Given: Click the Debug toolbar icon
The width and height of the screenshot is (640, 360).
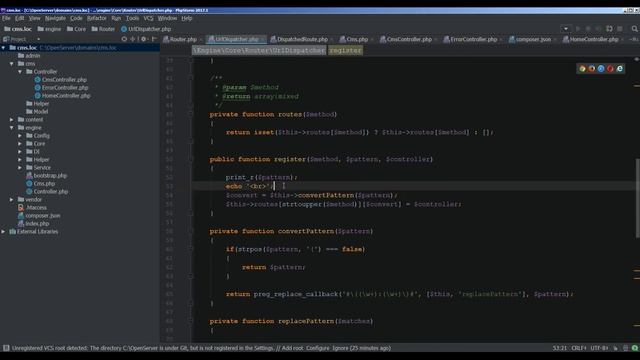Looking at the screenshot, I should (x=588, y=29).
